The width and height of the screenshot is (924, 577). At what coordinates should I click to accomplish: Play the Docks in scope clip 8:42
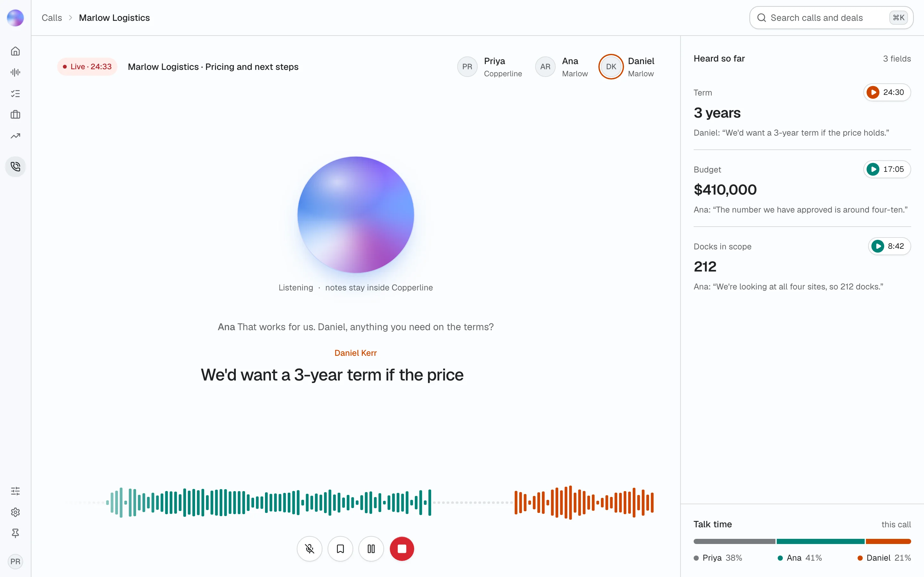(889, 246)
